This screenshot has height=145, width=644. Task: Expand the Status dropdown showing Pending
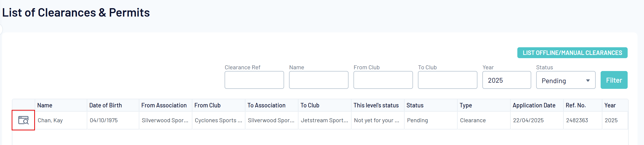pos(565,80)
